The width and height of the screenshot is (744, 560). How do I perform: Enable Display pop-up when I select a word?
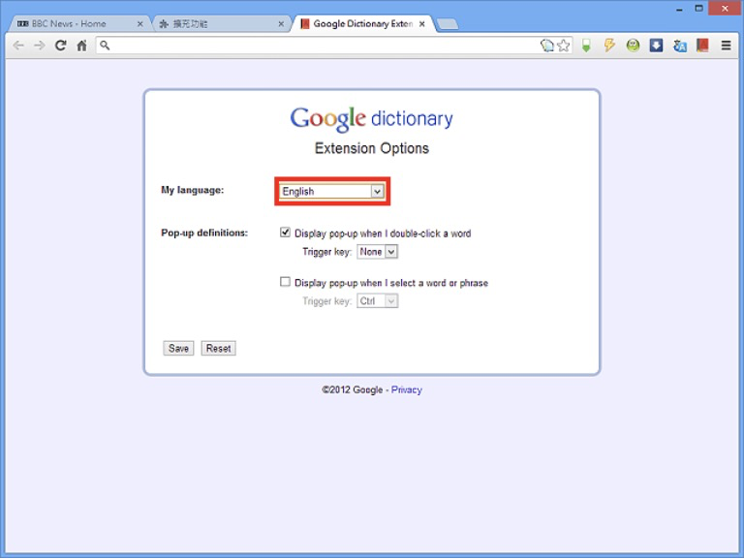click(285, 282)
